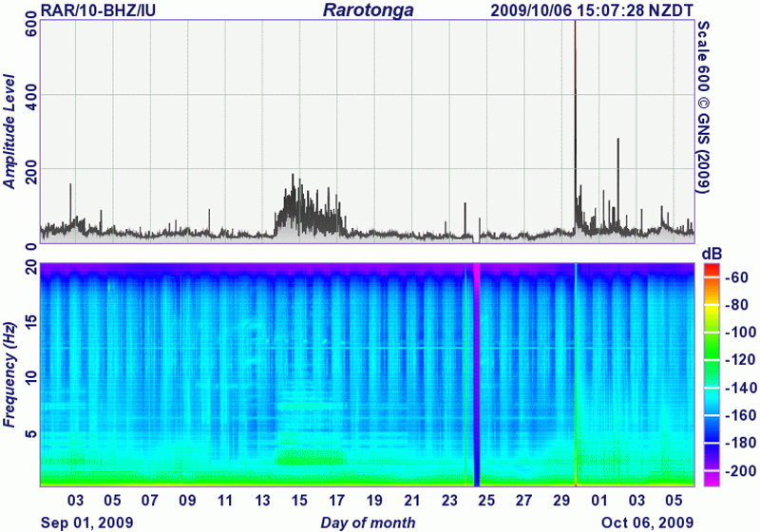Click the 'dB' colorbar heading
The height and width of the screenshot is (532, 760).
[x=712, y=254]
